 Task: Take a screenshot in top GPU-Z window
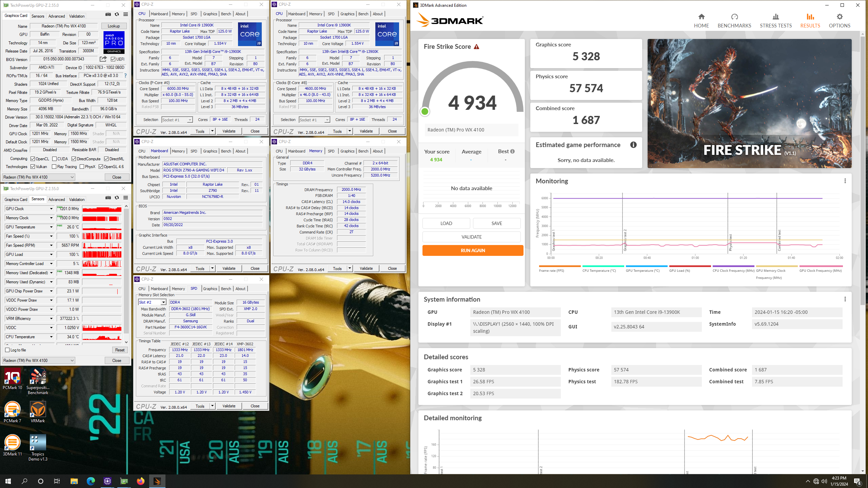click(108, 15)
